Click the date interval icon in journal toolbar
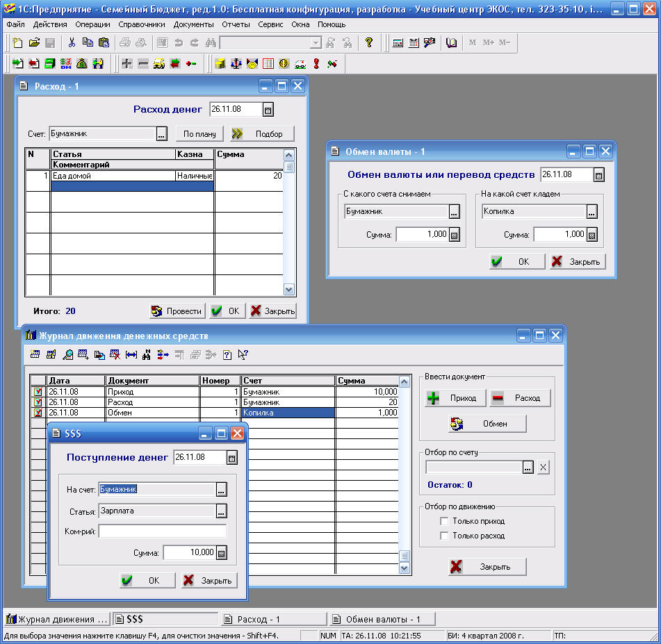Image resolution: width=661 pixels, height=644 pixels. (x=131, y=355)
